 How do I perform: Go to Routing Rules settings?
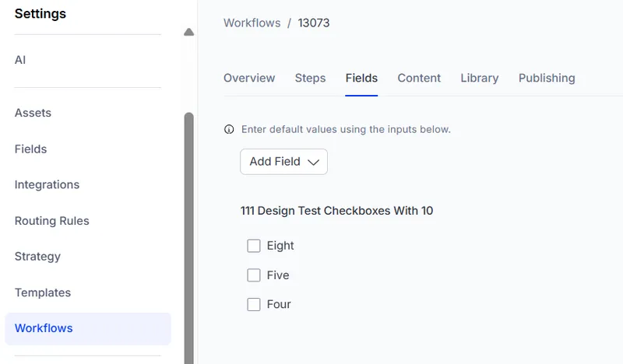(52, 221)
